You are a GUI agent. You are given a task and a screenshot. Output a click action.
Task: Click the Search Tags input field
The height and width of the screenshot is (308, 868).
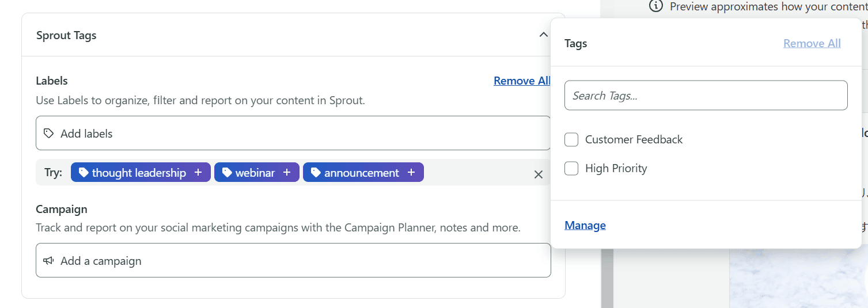click(x=706, y=96)
